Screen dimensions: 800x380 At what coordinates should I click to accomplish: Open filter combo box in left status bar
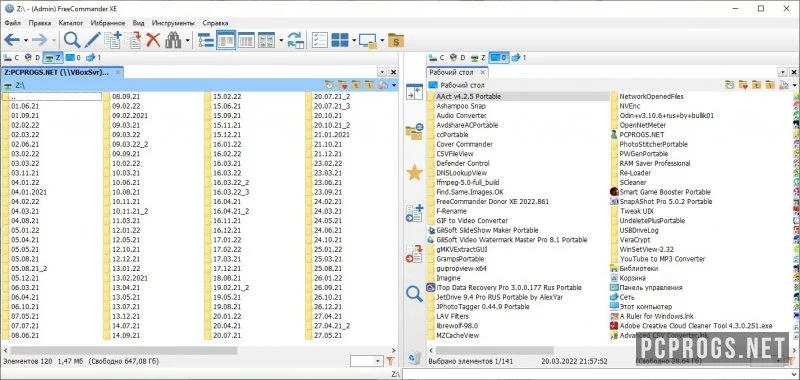coord(366,361)
